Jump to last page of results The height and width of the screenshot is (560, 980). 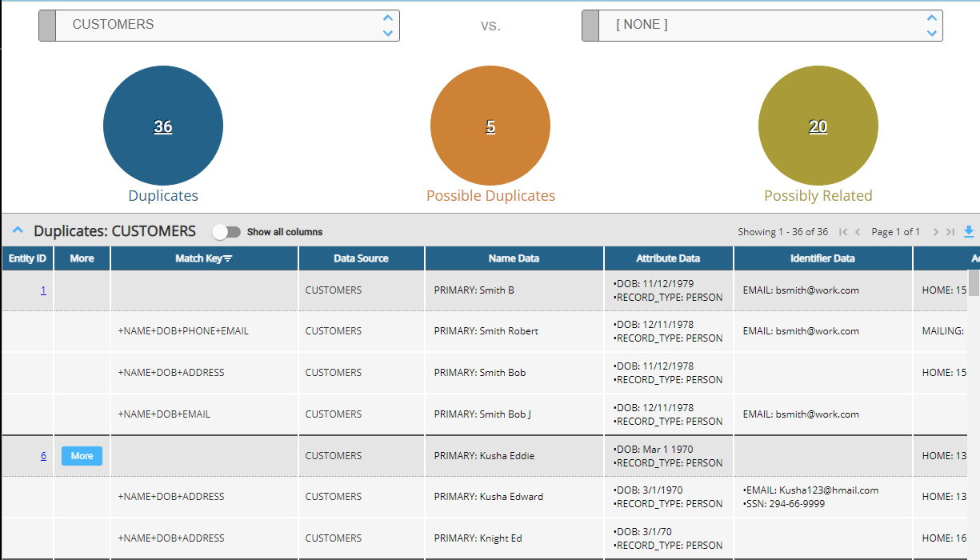950,232
